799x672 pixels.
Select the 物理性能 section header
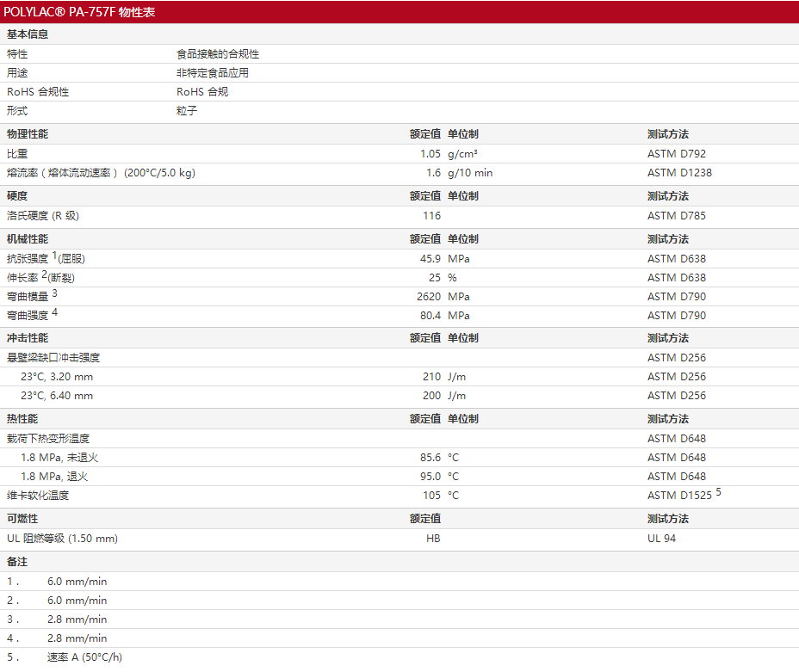[x=28, y=134]
